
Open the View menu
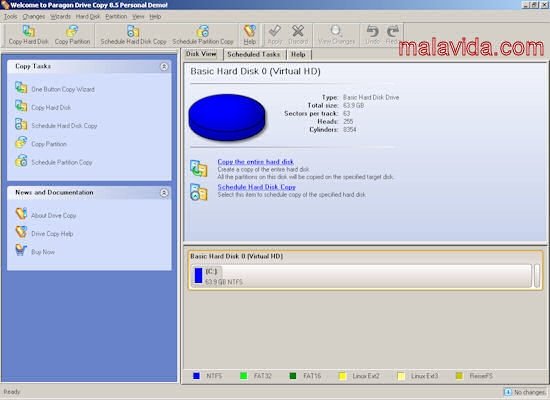(x=138, y=16)
